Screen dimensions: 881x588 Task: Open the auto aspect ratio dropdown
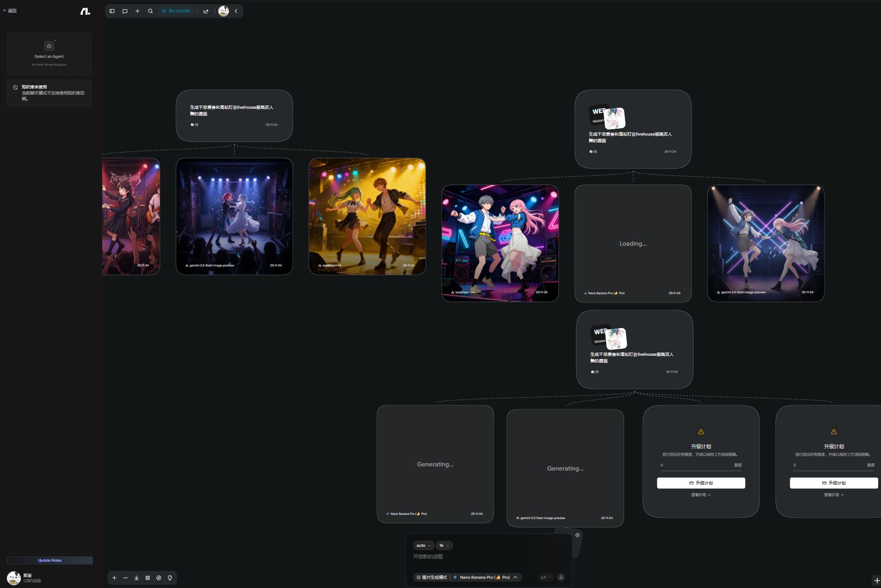[x=423, y=545]
